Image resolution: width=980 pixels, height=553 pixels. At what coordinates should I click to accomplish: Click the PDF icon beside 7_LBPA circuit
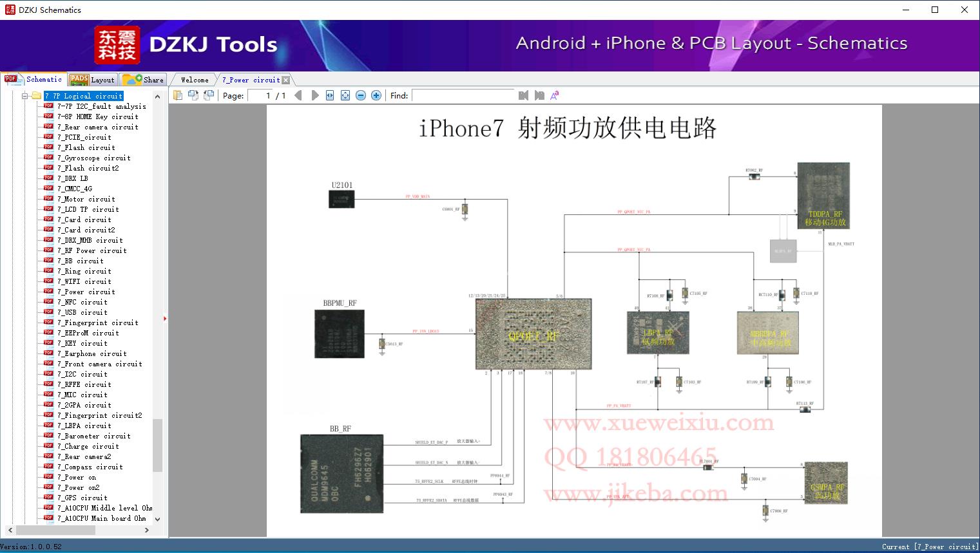tap(48, 425)
